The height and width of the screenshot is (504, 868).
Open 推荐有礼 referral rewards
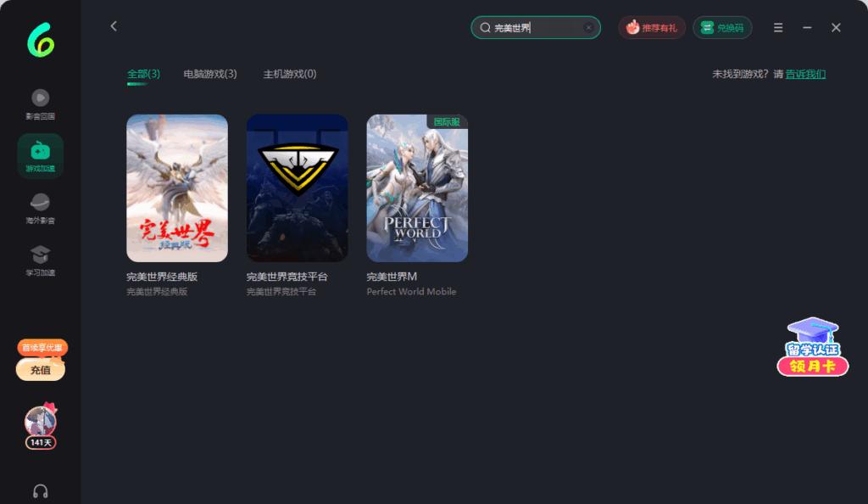pos(652,28)
